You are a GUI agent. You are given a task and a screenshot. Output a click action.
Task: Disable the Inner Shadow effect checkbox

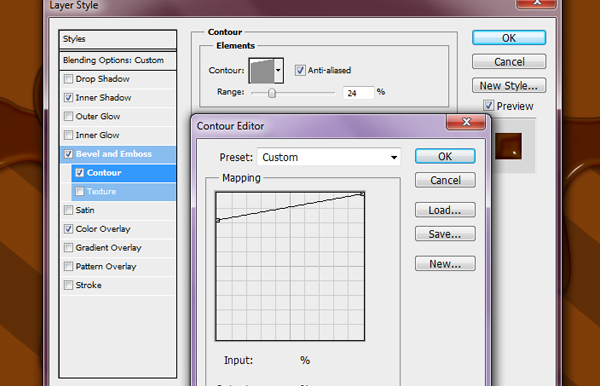point(68,98)
